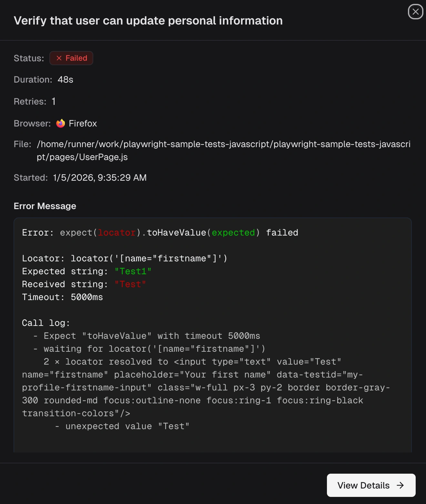Click the circular close icon at top right
The height and width of the screenshot is (504, 426).
pos(415,12)
